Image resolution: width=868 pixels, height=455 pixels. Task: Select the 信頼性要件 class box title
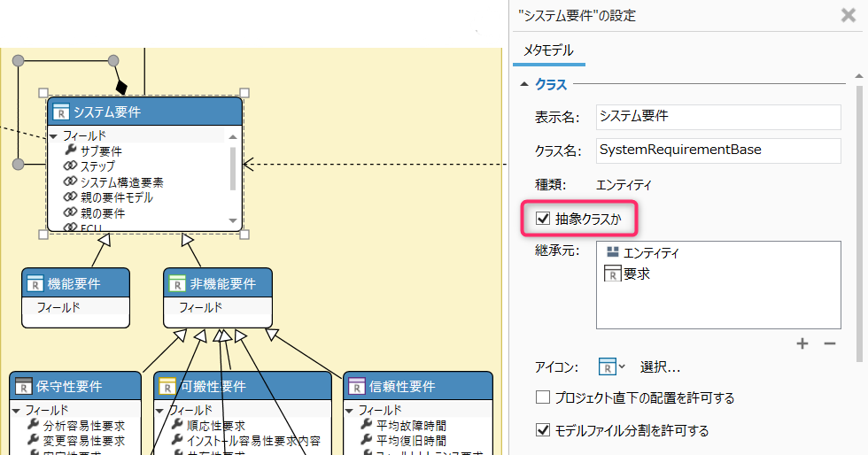point(402,386)
